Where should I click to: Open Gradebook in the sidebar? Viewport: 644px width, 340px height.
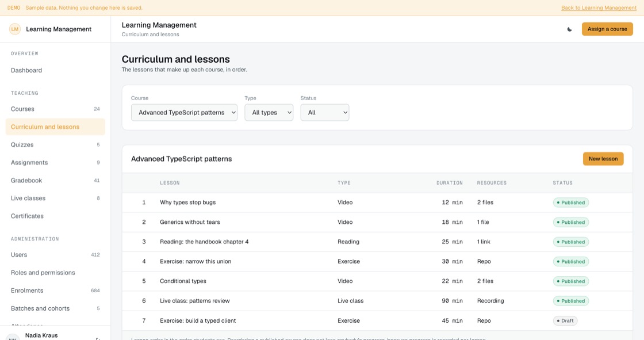55,180
